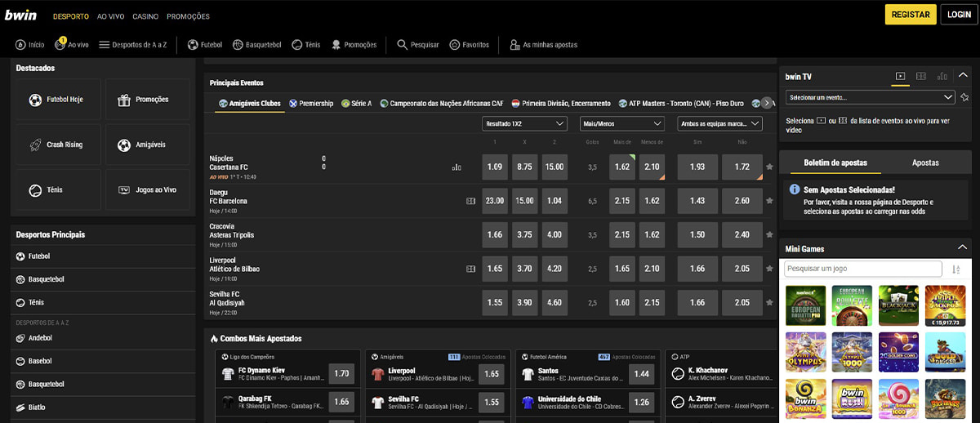This screenshot has width=980, height=423.
Task: Open Favoritos star icon in toolbar
Action: [x=453, y=45]
